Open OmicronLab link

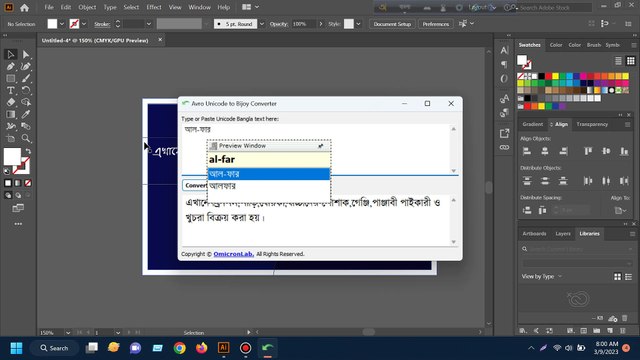coord(233,254)
